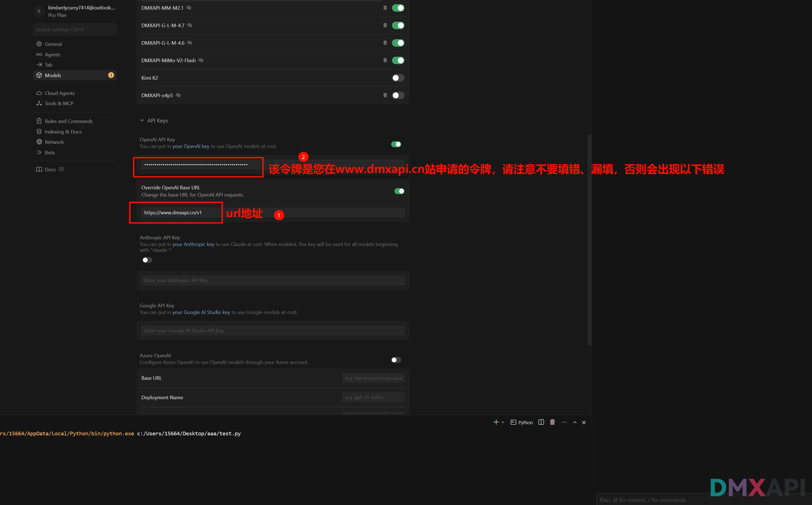The image size is (812, 505).
Task: Click the trash icon for DMXAPI-o4p5
Action: point(385,95)
